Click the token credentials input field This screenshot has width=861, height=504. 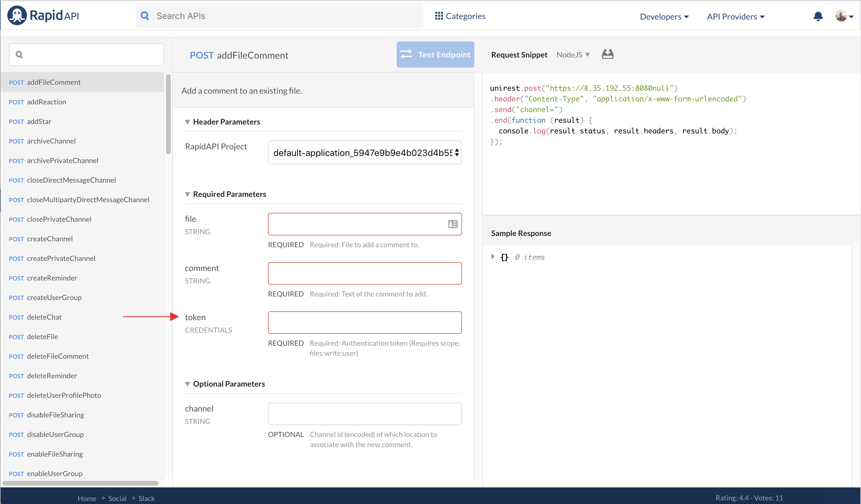coord(365,322)
